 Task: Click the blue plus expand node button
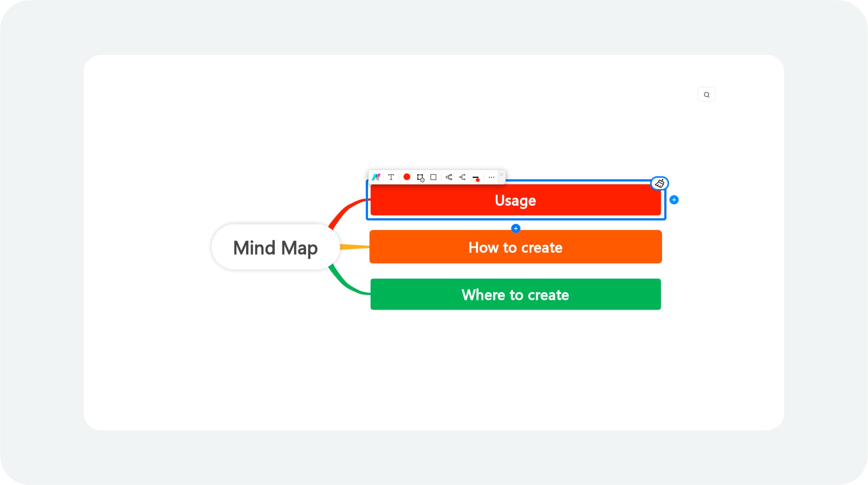pyautogui.click(x=673, y=200)
